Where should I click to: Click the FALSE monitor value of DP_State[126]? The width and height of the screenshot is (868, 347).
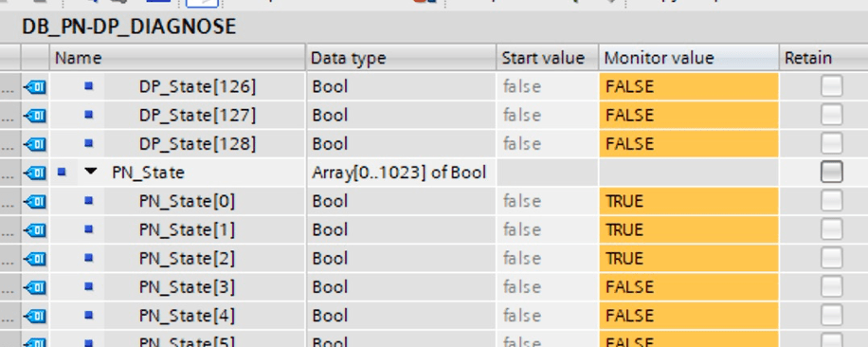click(x=689, y=87)
